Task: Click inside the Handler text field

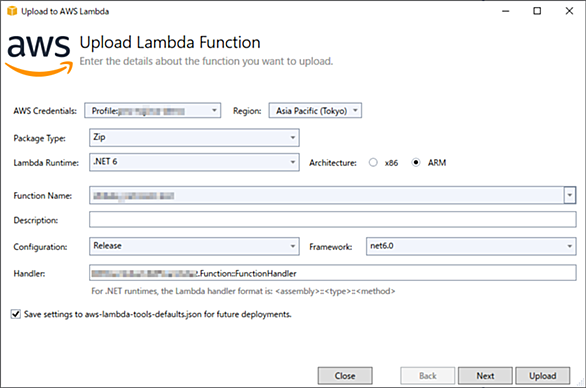Action: pyautogui.click(x=333, y=273)
